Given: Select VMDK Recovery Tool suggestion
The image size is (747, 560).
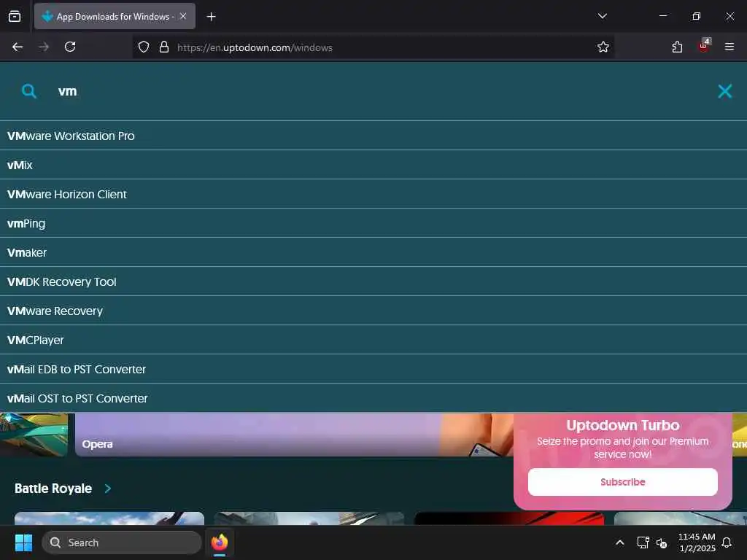Looking at the screenshot, I should pos(373,281).
